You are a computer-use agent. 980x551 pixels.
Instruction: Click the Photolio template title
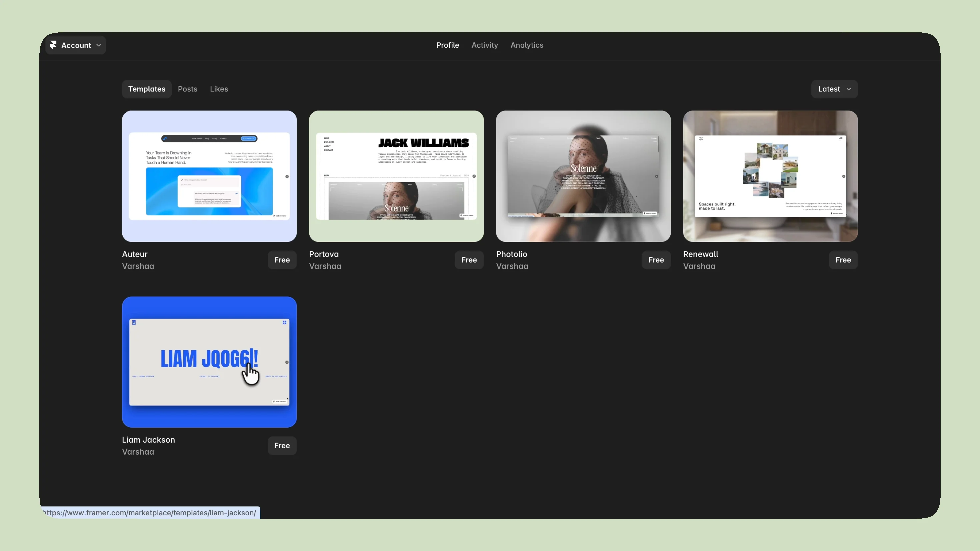point(511,254)
